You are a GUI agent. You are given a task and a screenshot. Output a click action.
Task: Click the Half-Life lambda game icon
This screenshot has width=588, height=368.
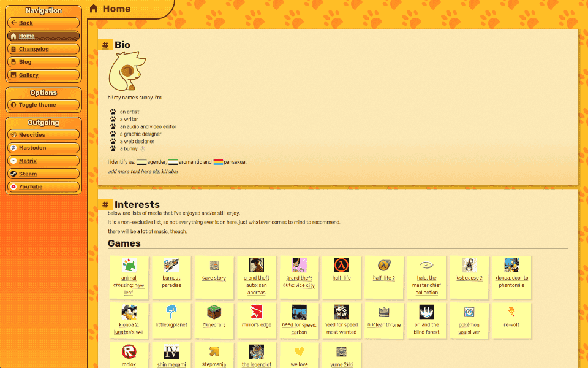[x=341, y=265]
